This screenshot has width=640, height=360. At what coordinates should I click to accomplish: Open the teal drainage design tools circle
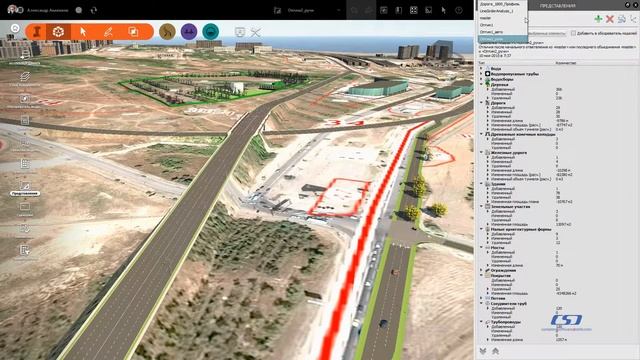[211, 31]
